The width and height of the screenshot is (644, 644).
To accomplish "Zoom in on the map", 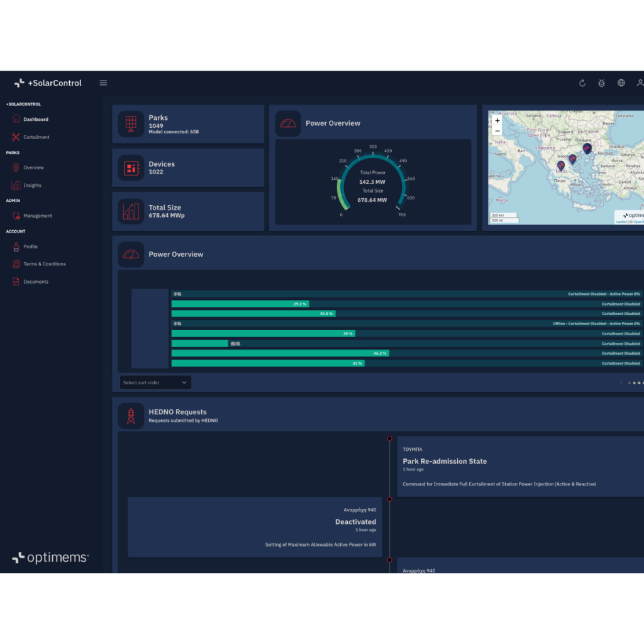I will tap(497, 120).
